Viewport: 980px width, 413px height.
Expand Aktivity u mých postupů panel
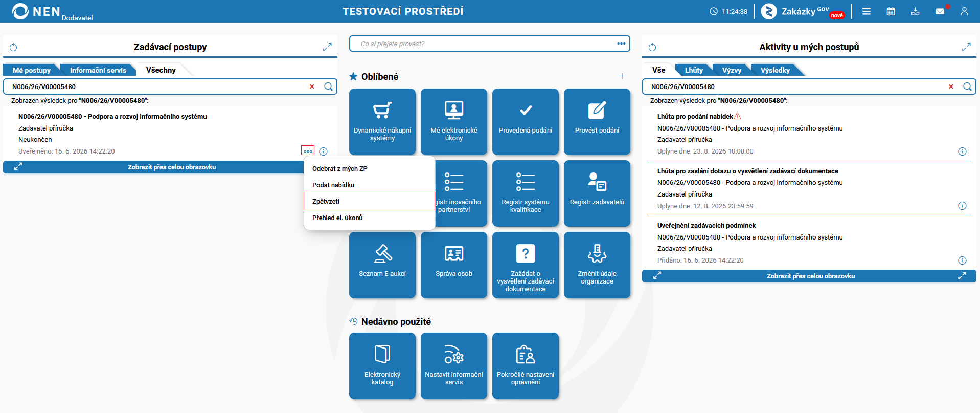[x=966, y=47]
